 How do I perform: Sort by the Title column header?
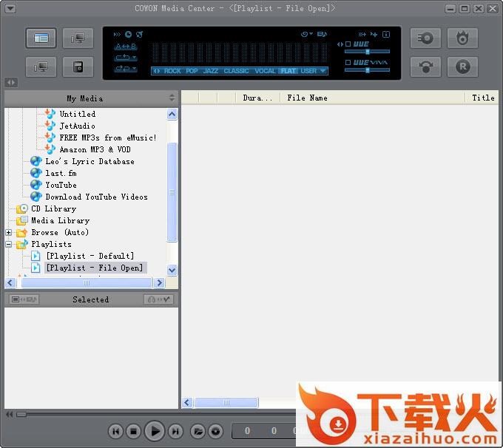click(483, 98)
